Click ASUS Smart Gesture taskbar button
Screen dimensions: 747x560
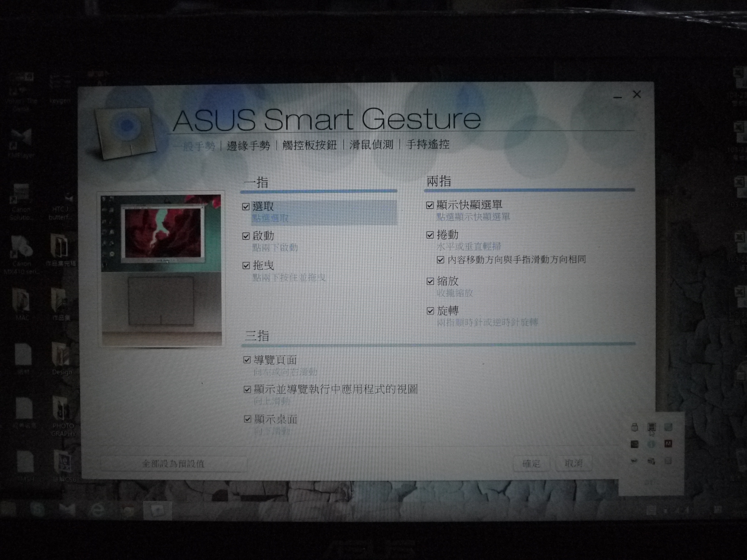pos(158,510)
